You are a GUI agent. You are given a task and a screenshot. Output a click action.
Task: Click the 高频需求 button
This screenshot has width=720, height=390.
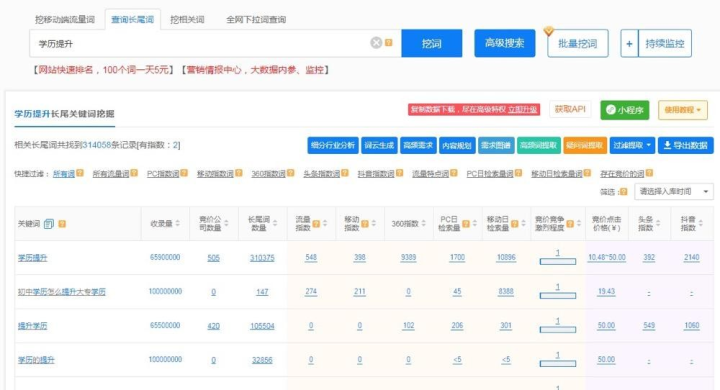click(x=418, y=146)
